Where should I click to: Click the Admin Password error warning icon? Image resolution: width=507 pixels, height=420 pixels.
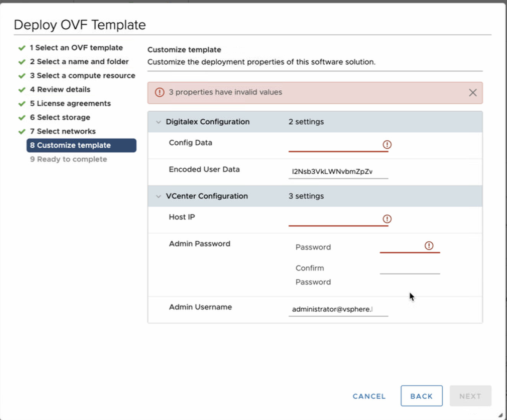click(x=428, y=246)
